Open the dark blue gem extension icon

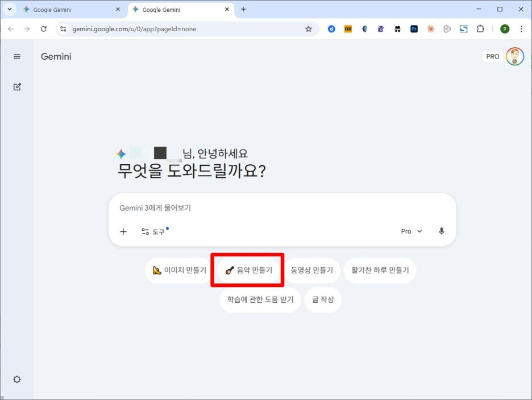364,29
